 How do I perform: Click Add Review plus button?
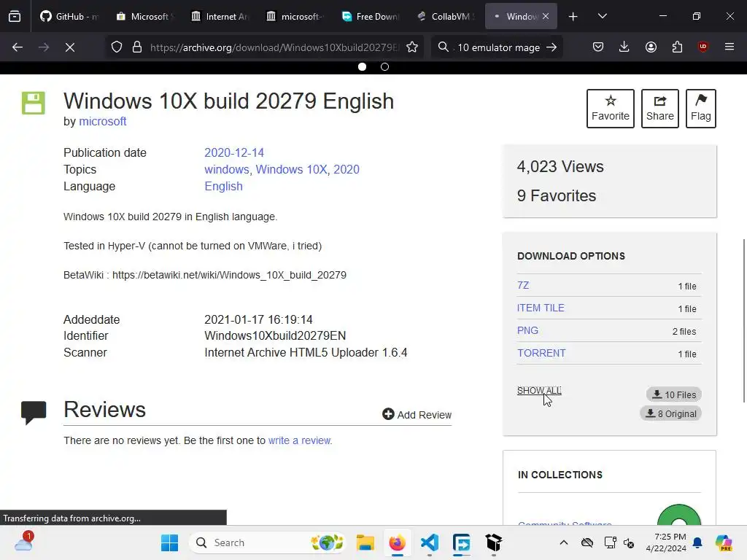point(417,415)
